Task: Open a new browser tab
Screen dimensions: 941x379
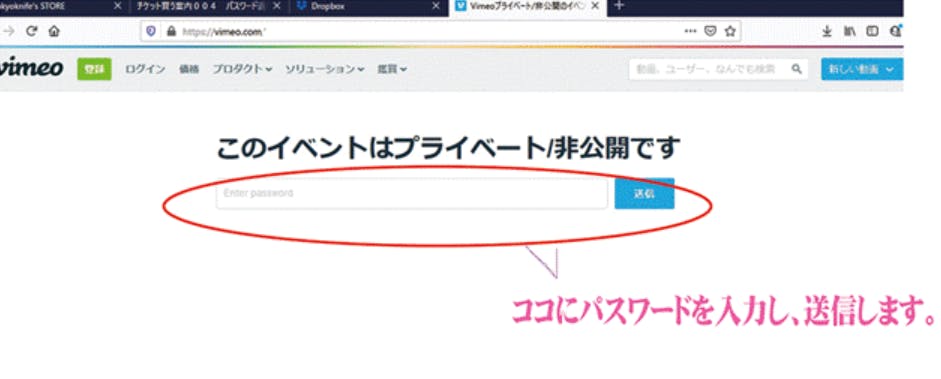Action: pyautogui.click(x=620, y=6)
